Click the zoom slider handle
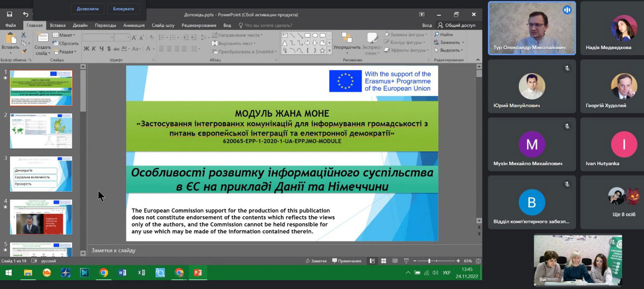 pos(429,261)
